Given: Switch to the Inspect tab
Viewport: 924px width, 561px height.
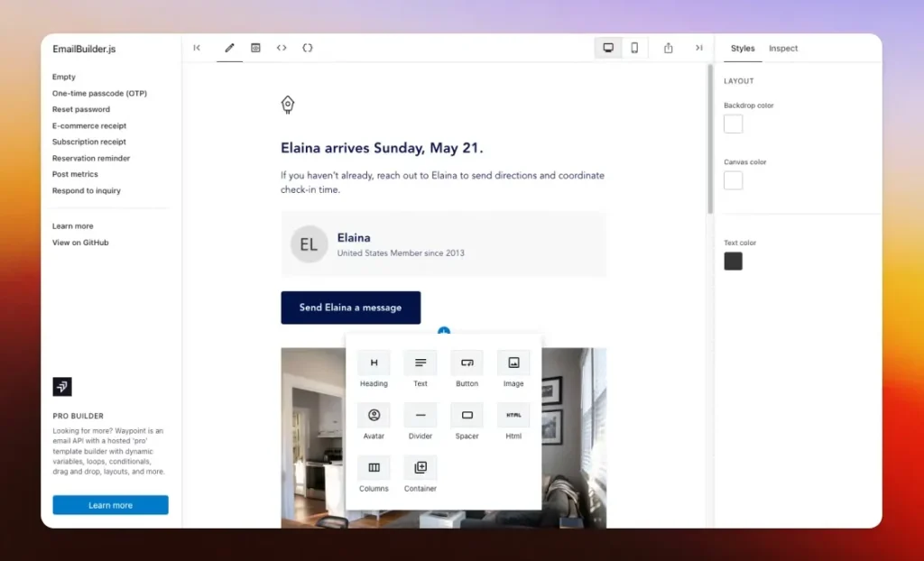Looking at the screenshot, I should pyautogui.click(x=782, y=49).
